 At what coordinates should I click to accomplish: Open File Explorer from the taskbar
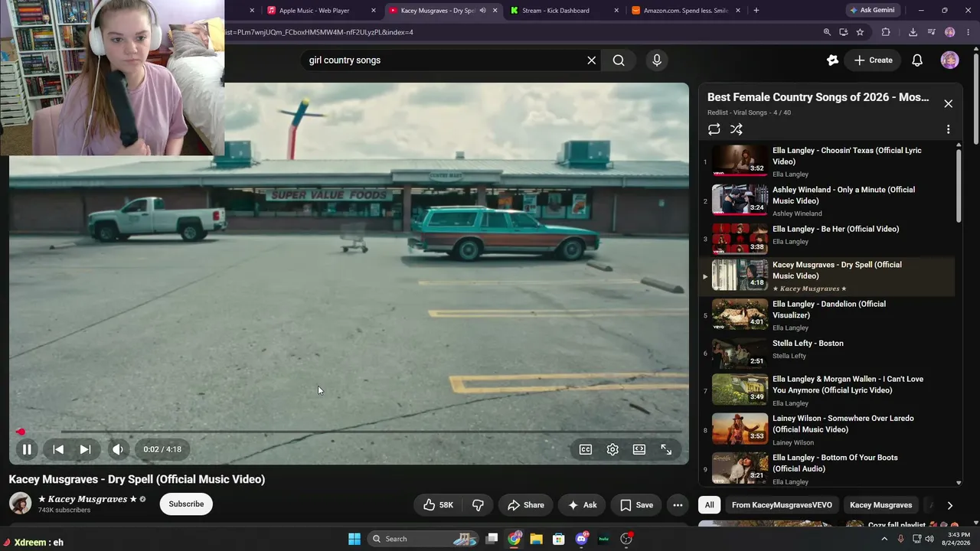point(536,539)
